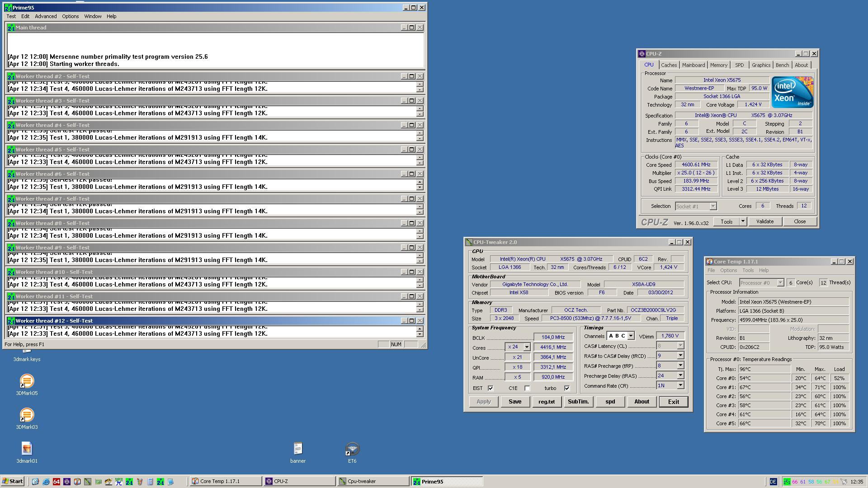Click the first quick launch icon

(x=35, y=482)
